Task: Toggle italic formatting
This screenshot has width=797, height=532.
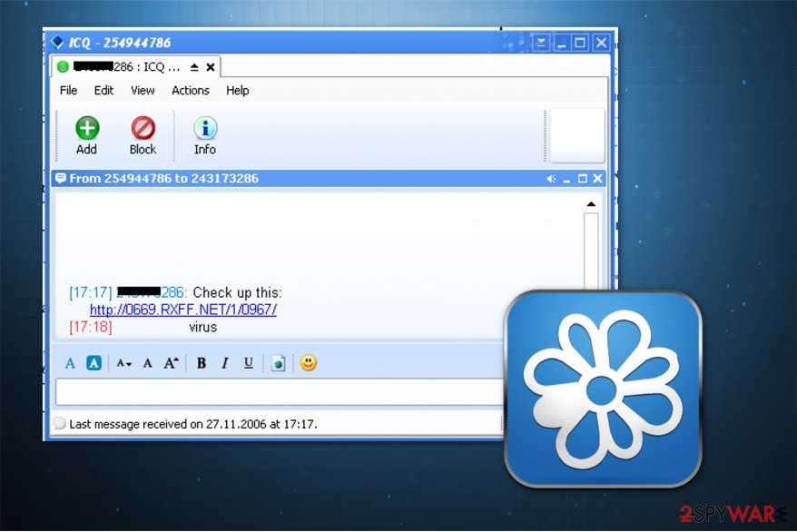Action: tap(224, 363)
